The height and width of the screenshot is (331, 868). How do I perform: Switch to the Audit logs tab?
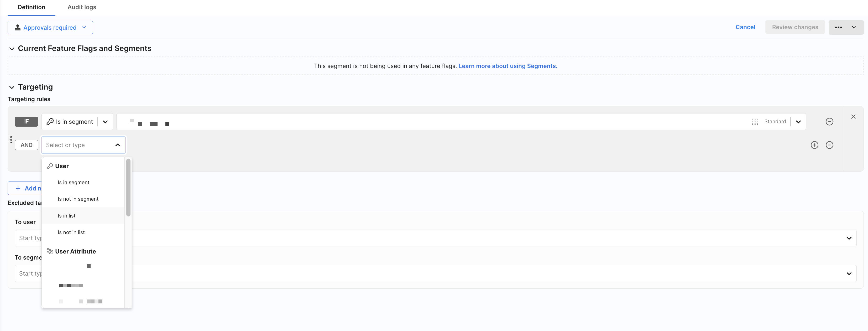82,7
